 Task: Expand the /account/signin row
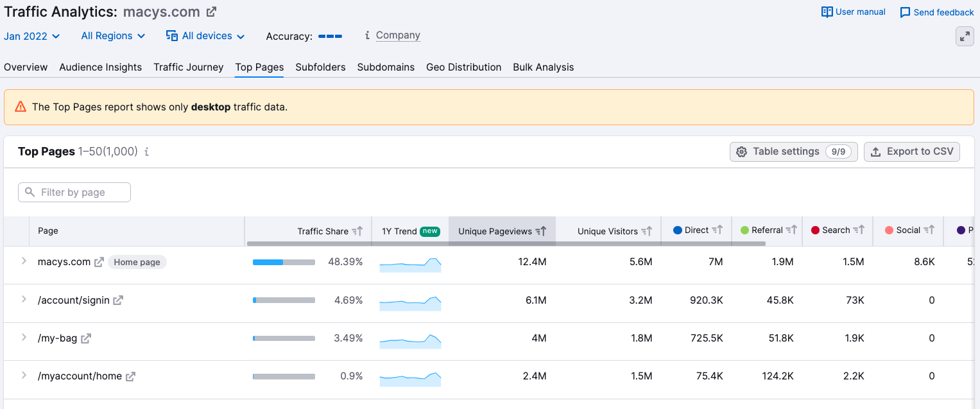(24, 299)
